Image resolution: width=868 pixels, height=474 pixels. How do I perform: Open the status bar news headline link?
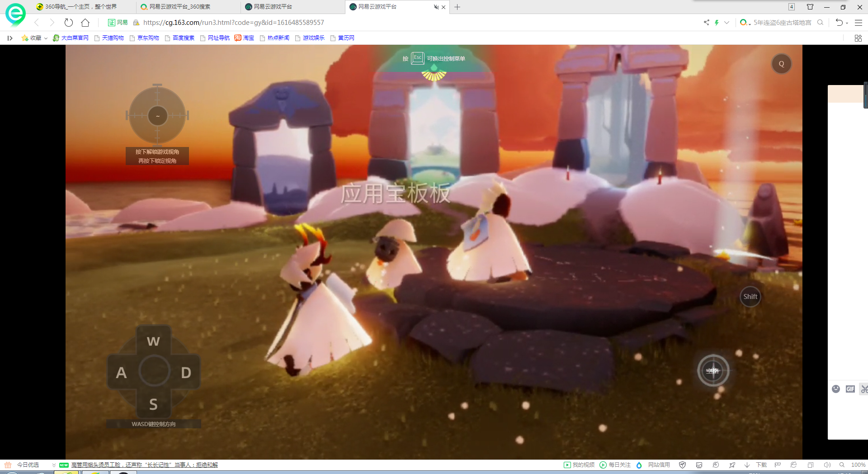(x=145, y=465)
